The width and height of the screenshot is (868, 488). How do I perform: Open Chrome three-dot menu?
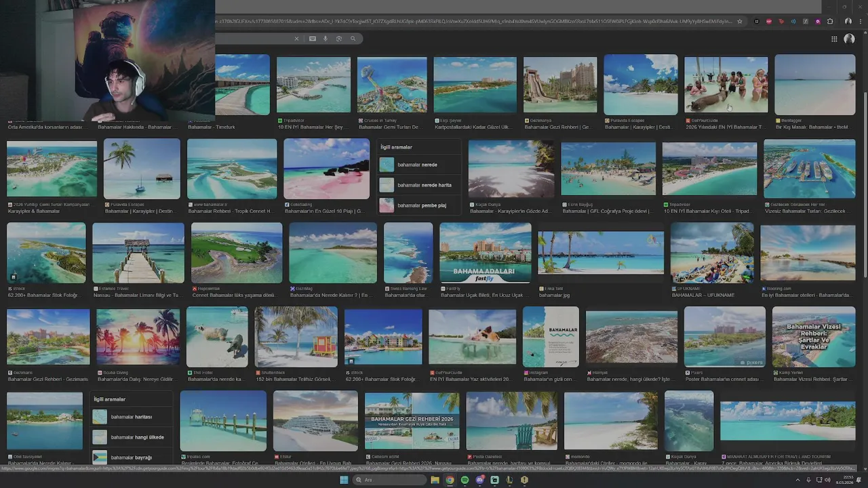tap(860, 21)
